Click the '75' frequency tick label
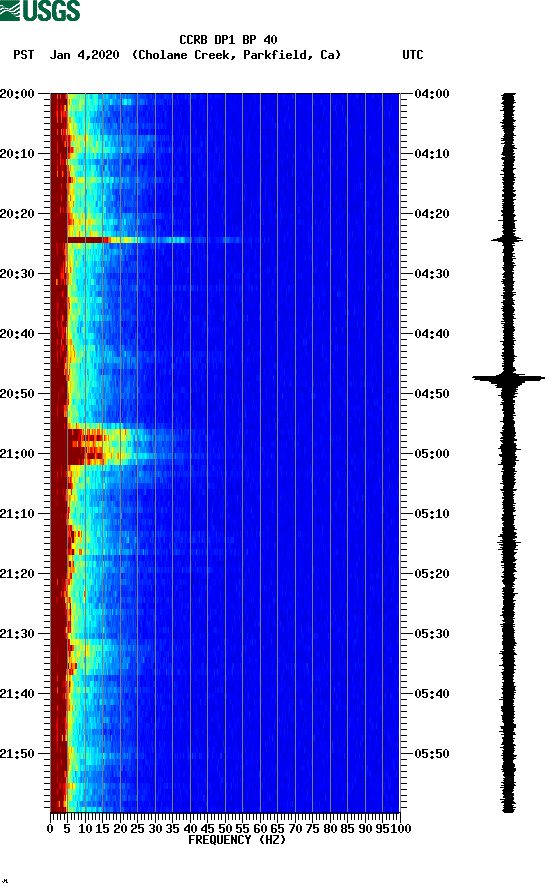Viewport: 552px width, 892px height. coord(312,829)
